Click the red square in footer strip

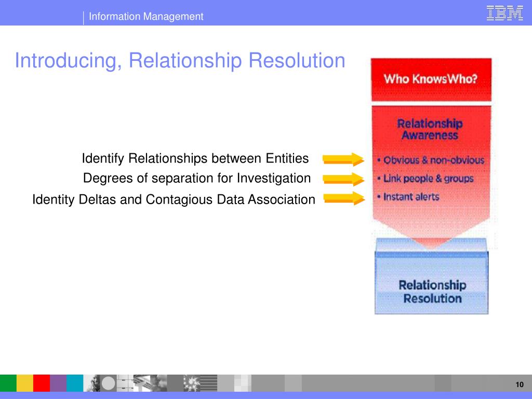[x=42, y=383]
